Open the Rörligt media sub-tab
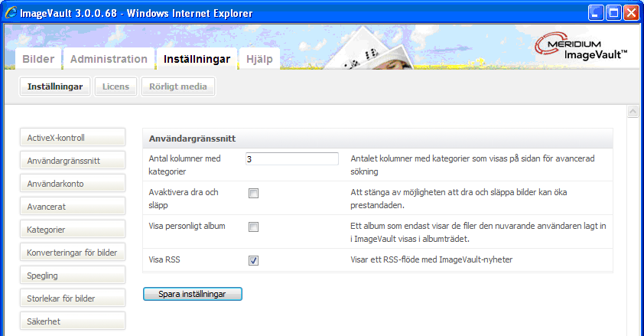The height and width of the screenshot is (336, 644). pyautogui.click(x=178, y=86)
